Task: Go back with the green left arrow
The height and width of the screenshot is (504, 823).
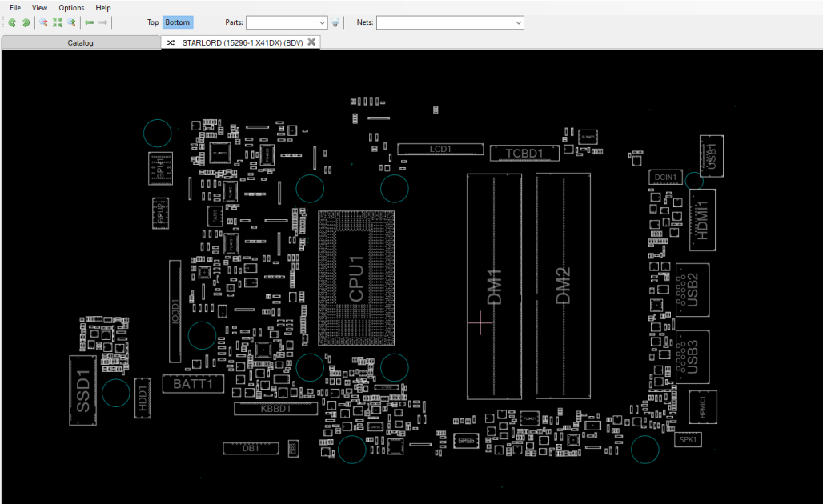Action: (x=89, y=22)
